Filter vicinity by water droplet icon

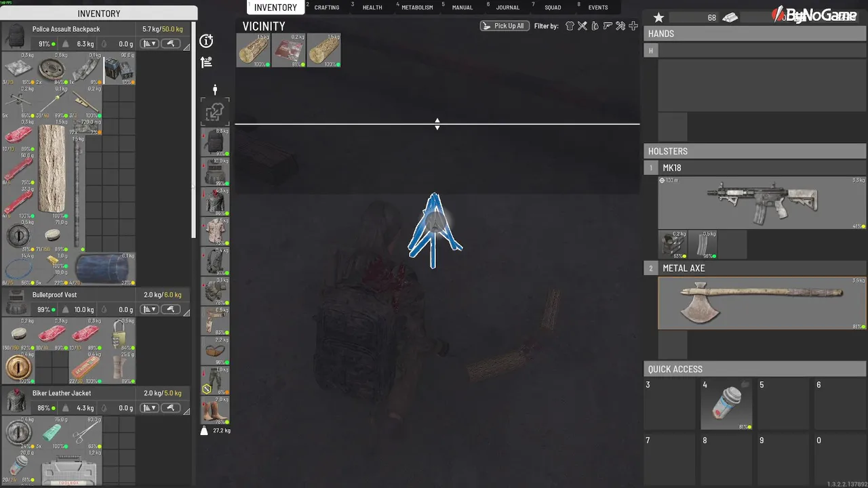point(595,26)
